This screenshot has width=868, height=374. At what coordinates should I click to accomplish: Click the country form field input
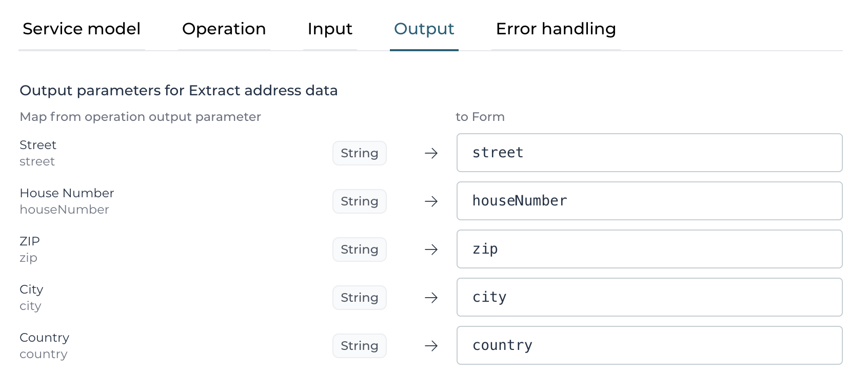point(649,345)
